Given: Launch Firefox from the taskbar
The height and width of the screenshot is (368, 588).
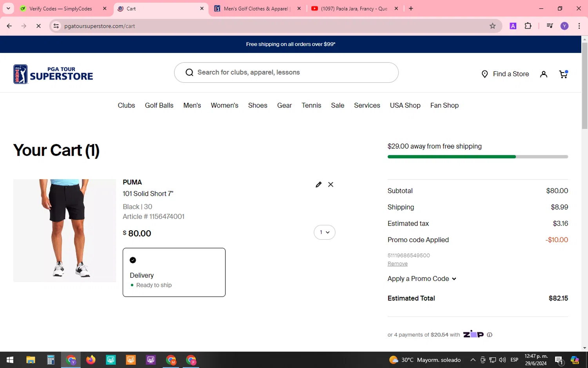Looking at the screenshot, I should (91, 360).
